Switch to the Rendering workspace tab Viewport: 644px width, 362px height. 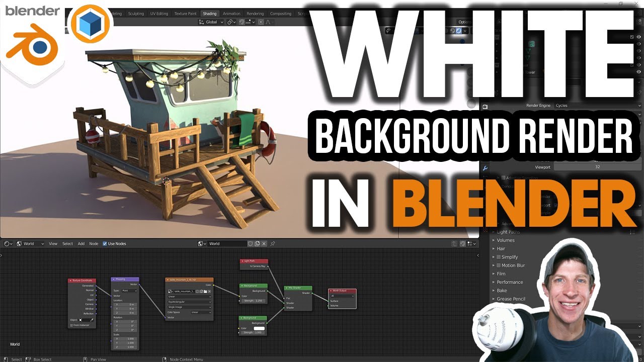click(255, 14)
